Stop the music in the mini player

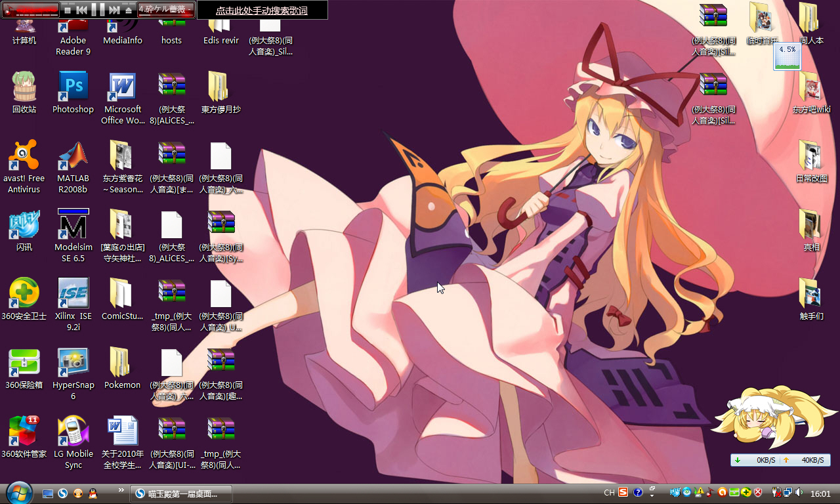coord(68,10)
